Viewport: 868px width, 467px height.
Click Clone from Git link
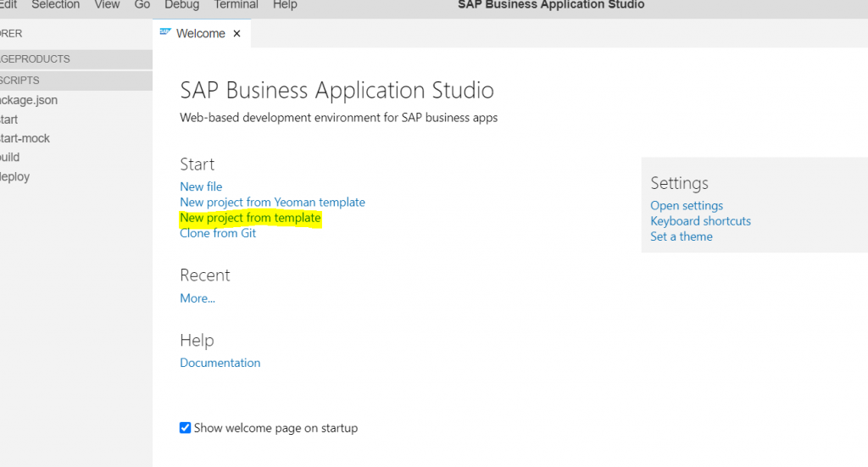coord(218,233)
